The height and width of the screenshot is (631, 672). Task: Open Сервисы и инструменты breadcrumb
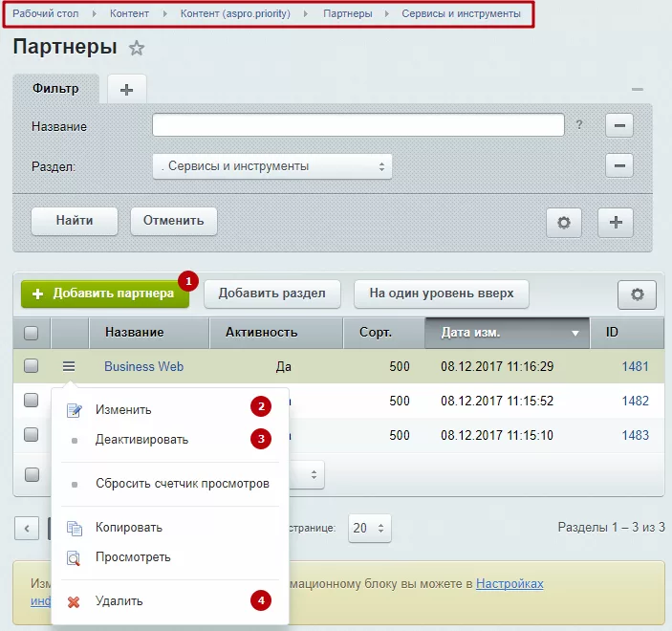[x=461, y=13]
